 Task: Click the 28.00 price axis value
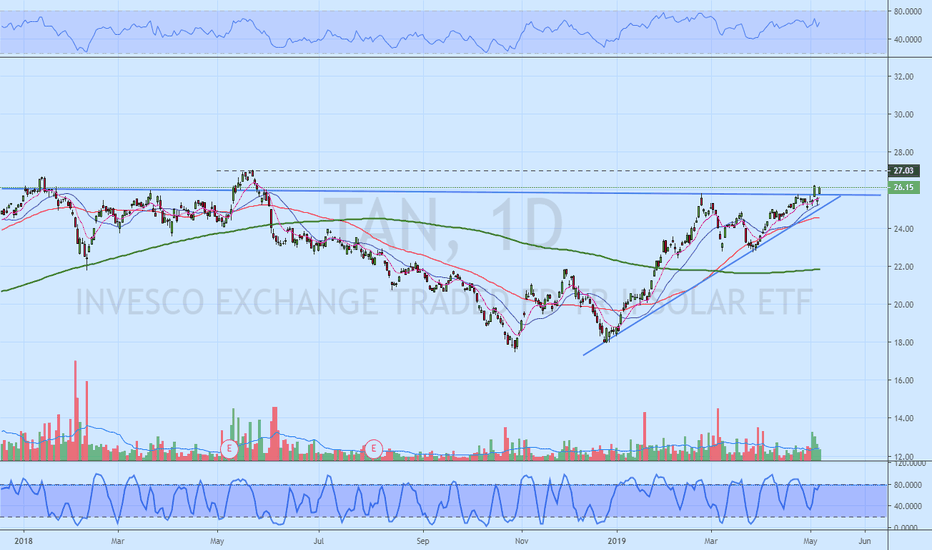(903, 153)
